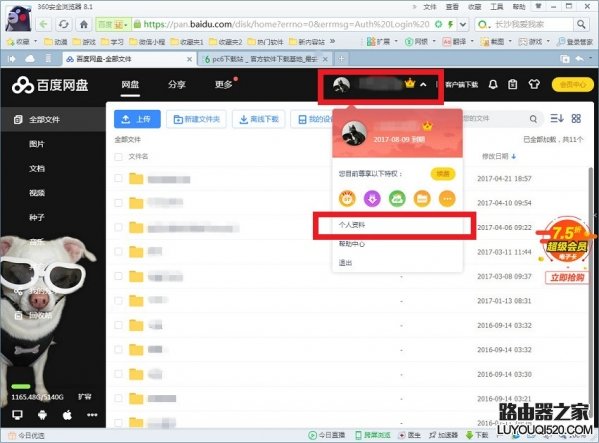Click the yellow 会员中心 button

573,84
